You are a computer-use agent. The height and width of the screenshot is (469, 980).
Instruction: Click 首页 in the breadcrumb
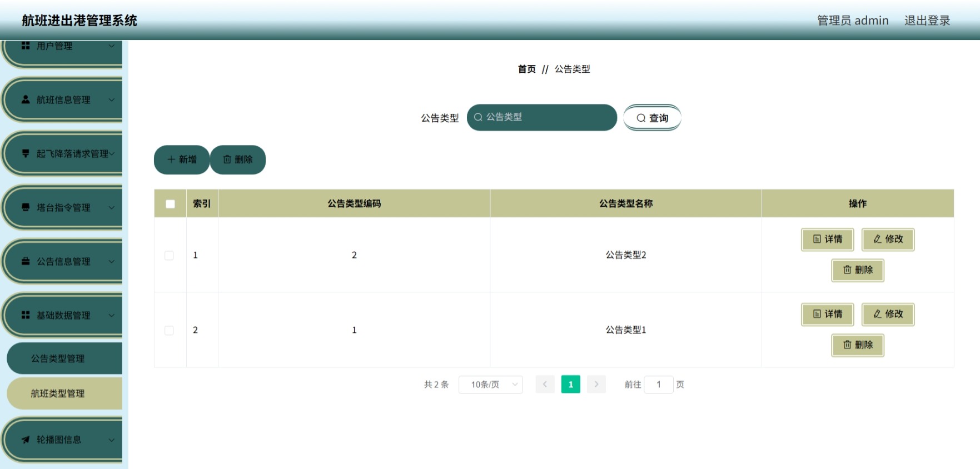point(527,69)
